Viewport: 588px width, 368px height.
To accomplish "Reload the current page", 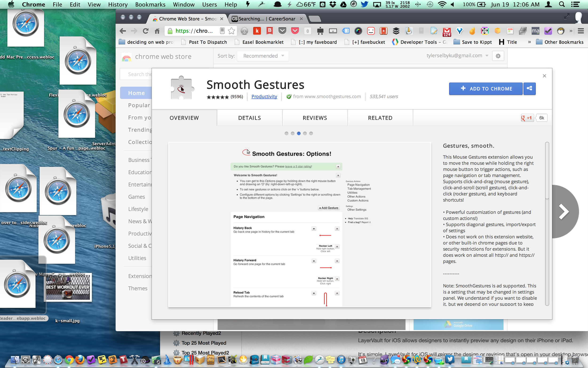I will click(x=146, y=31).
